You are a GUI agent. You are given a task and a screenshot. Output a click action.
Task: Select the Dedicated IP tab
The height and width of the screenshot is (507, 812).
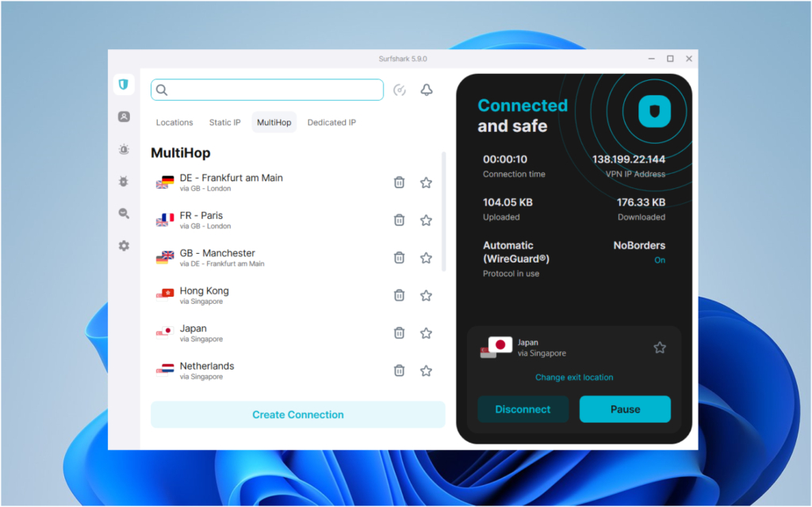[331, 122]
